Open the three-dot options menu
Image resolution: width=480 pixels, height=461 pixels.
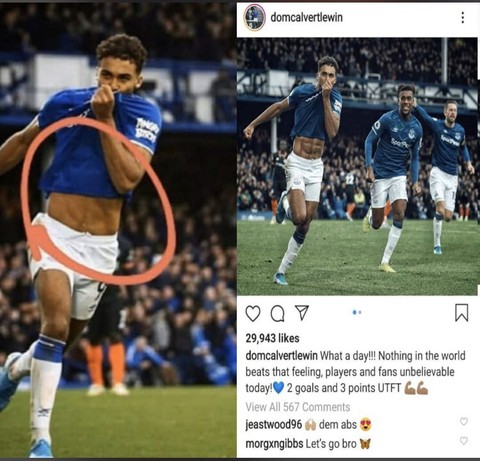[463, 18]
